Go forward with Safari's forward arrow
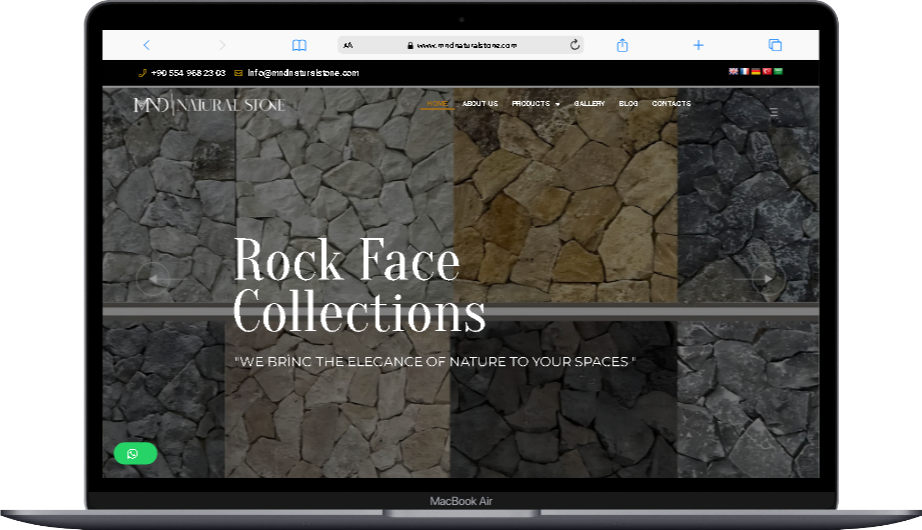922x530 pixels. pos(222,45)
